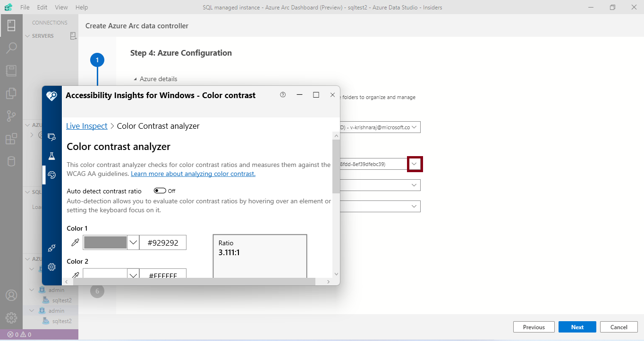Open the learn more about color contrast link
This screenshot has height=341, width=644.
point(193,174)
